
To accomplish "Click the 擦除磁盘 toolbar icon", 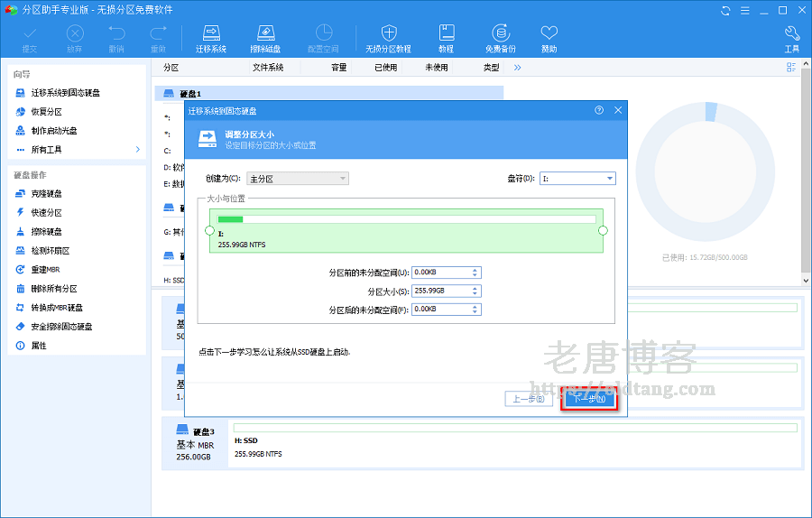I will pos(265,38).
